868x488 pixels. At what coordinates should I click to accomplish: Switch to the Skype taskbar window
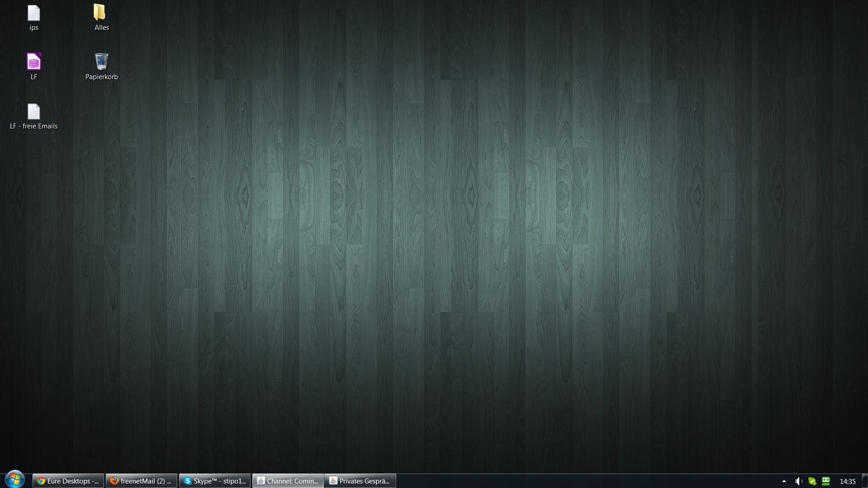point(215,481)
